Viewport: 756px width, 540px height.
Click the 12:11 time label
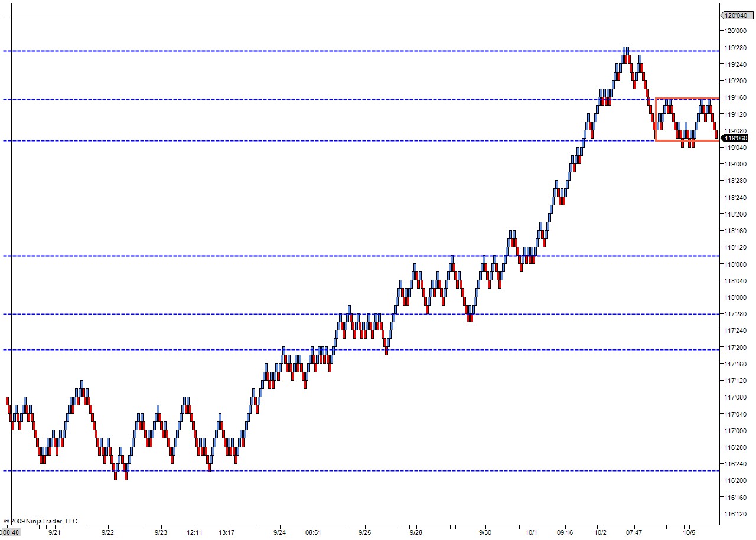(x=195, y=532)
